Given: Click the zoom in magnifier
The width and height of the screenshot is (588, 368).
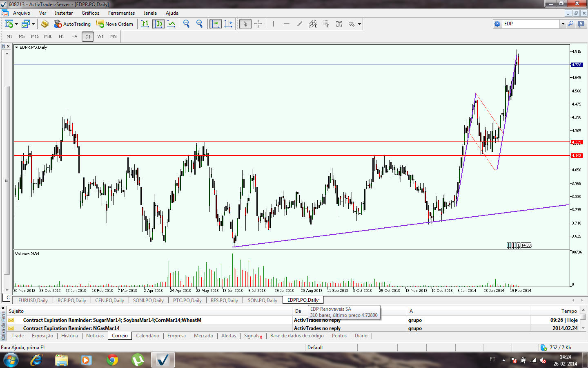Looking at the screenshot, I should (x=187, y=24).
